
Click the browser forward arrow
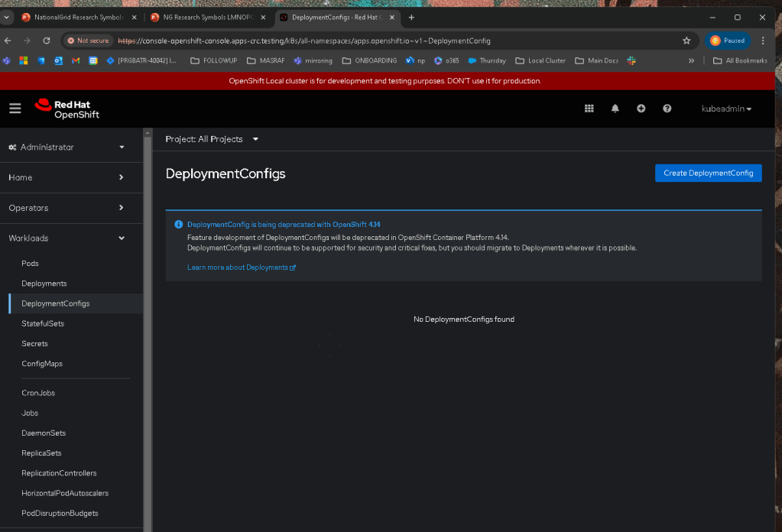click(x=27, y=41)
